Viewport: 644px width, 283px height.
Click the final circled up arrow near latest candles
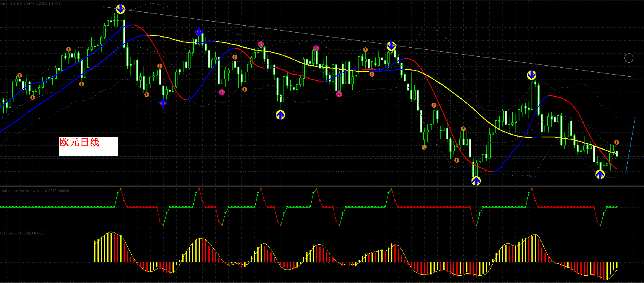600,175
